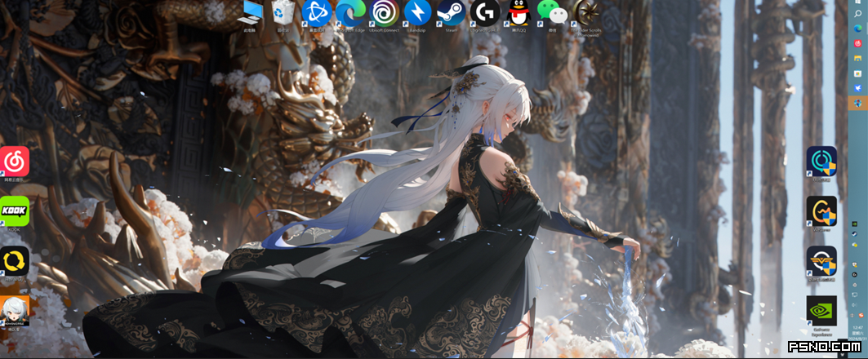The image size is (868, 359).
Task: Open the red NetEase Cloud Music icon
Action: (15, 164)
